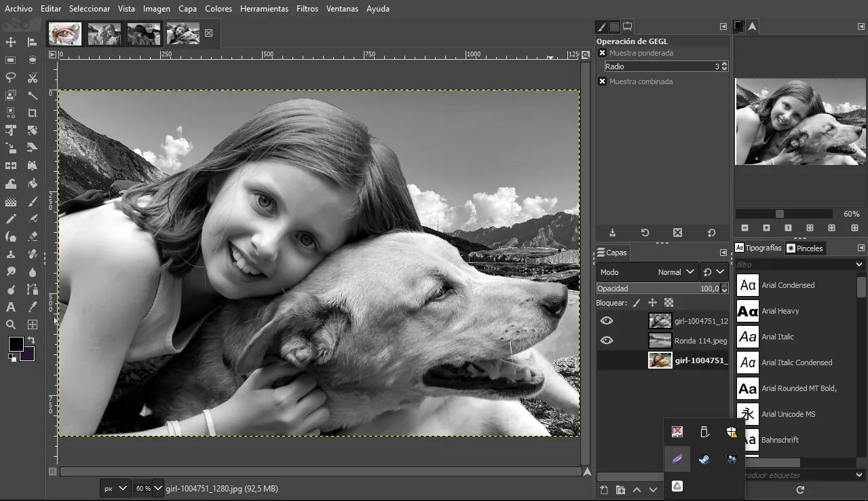Zoom out in the navigation panel
Screen dimensions: 868x501
(744, 228)
